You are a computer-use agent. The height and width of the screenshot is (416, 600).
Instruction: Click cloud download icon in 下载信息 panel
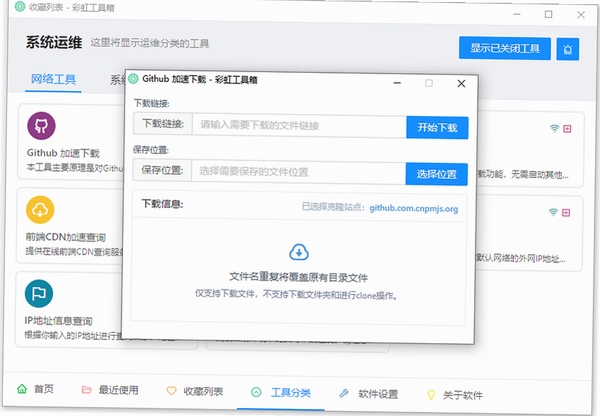299,252
